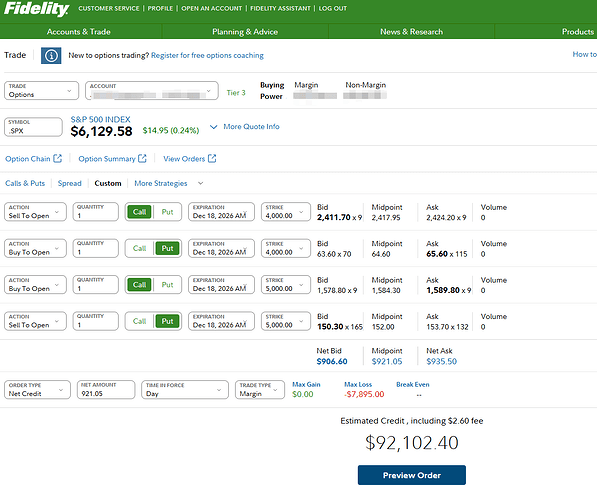Click Register for free options coaching link
597x499 pixels.
coord(208,56)
